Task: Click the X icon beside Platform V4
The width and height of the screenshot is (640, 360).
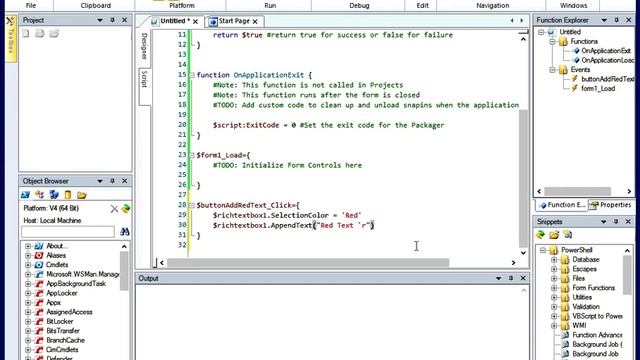Action: (114, 209)
